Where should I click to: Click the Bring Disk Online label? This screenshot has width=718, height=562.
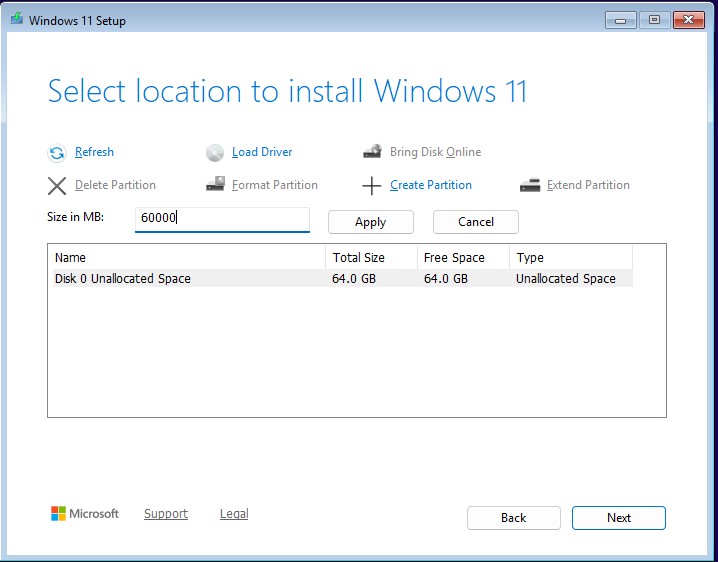point(435,152)
